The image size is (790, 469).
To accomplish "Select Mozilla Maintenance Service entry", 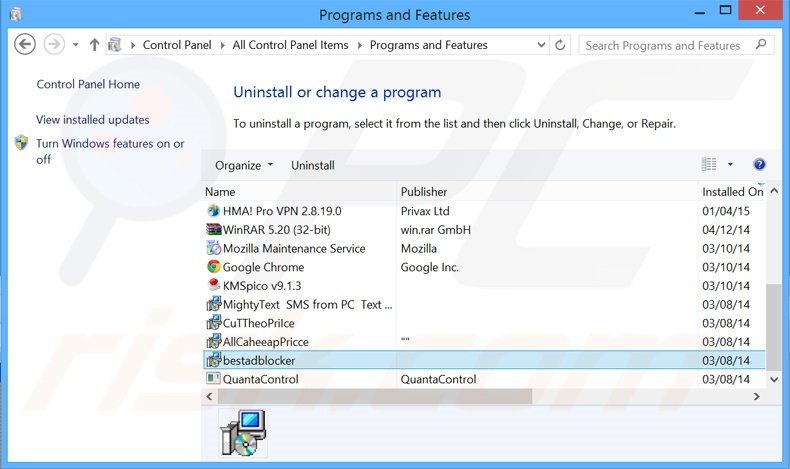I will (x=484, y=248).
